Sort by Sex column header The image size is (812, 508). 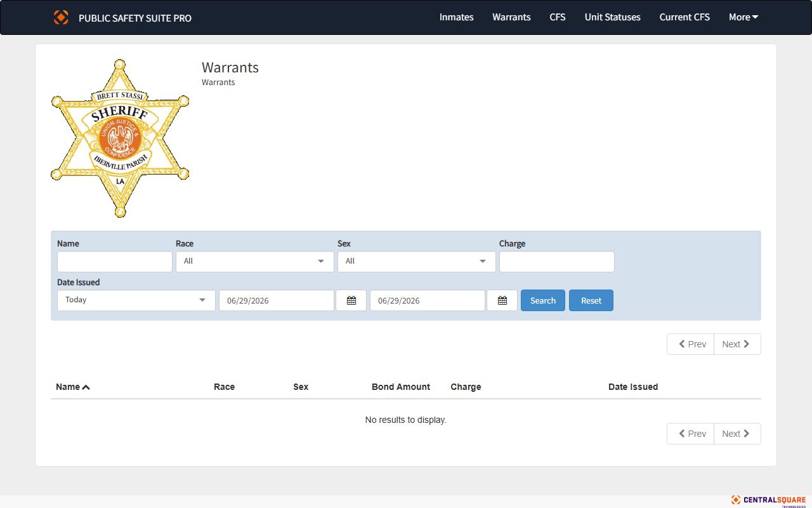coord(301,387)
